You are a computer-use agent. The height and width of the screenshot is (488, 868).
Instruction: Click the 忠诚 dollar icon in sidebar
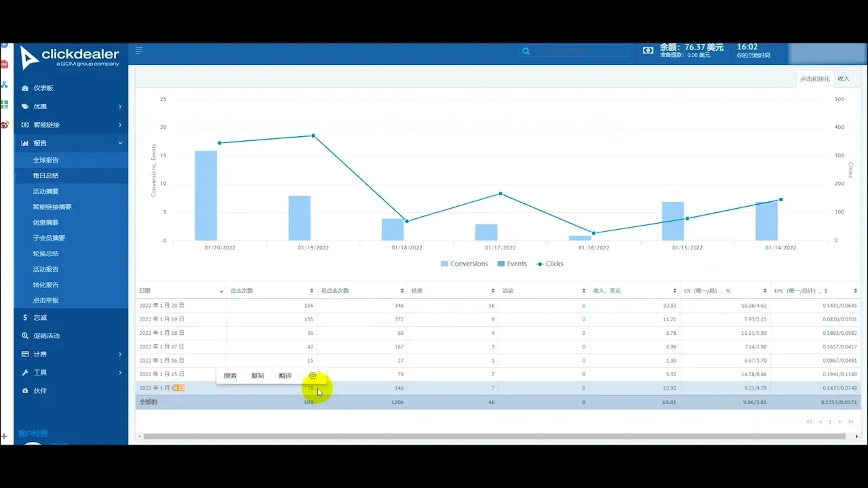25,317
